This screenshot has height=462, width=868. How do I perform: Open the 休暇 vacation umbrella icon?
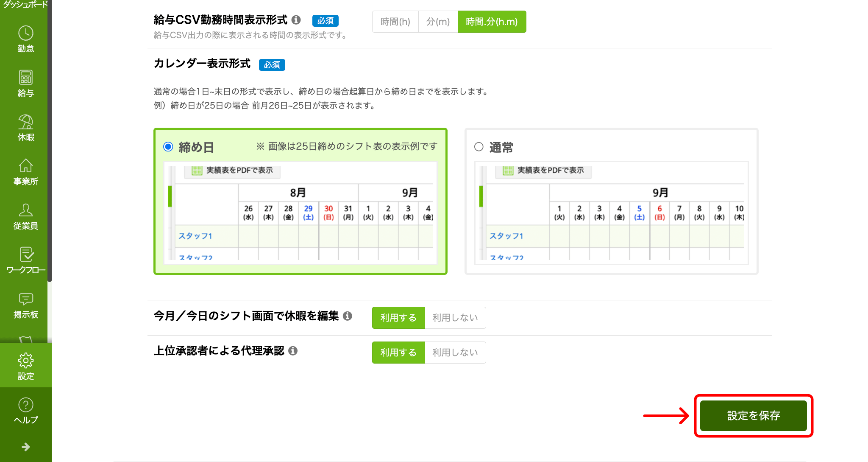click(25, 122)
